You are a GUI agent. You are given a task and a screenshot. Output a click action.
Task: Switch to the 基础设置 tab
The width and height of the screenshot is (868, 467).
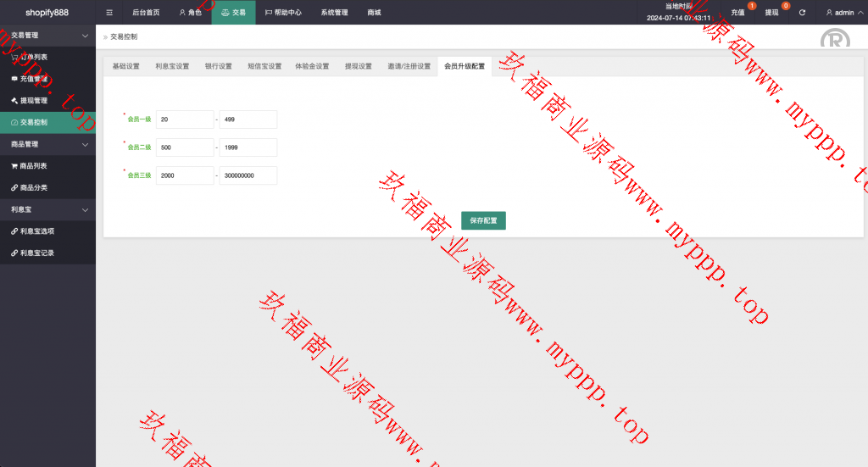click(125, 66)
